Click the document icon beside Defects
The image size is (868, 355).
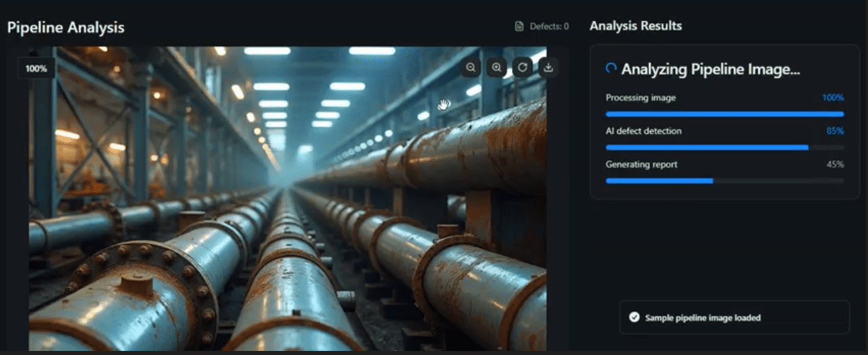tap(519, 27)
